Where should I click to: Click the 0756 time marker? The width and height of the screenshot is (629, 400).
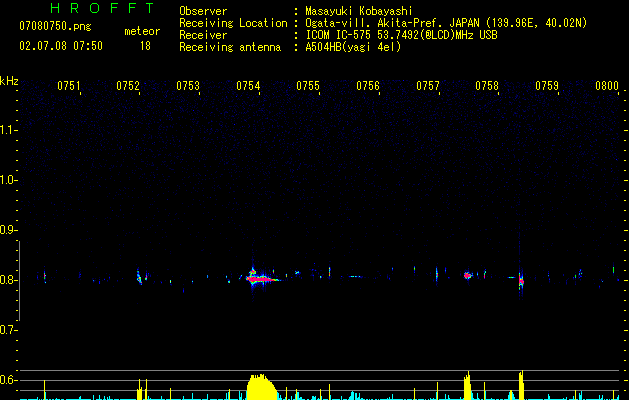[x=368, y=86]
